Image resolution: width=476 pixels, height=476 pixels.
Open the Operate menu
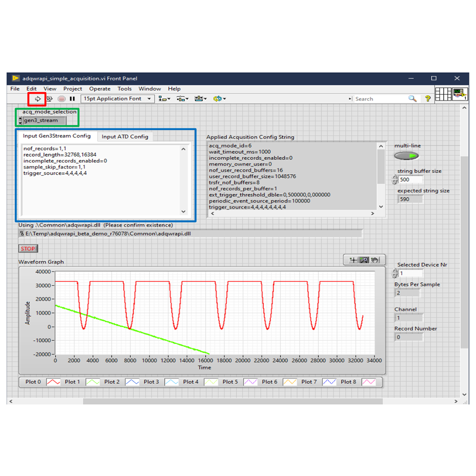coord(99,89)
